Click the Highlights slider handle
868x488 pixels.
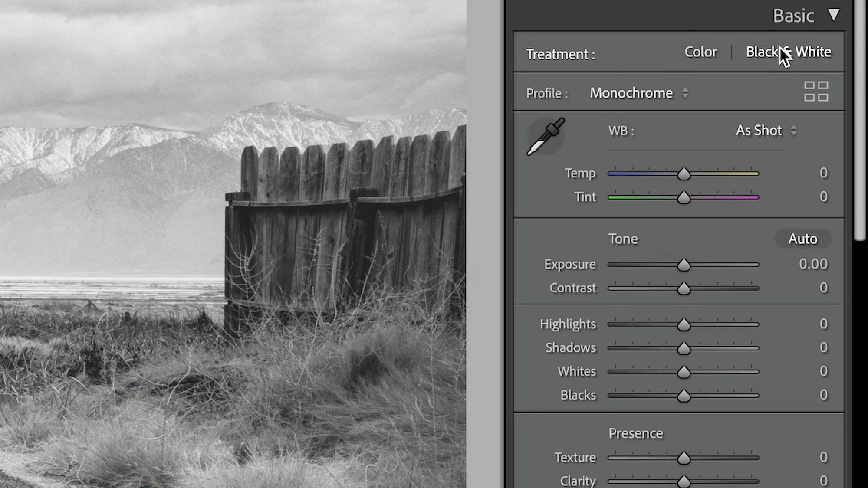(x=684, y=324)
